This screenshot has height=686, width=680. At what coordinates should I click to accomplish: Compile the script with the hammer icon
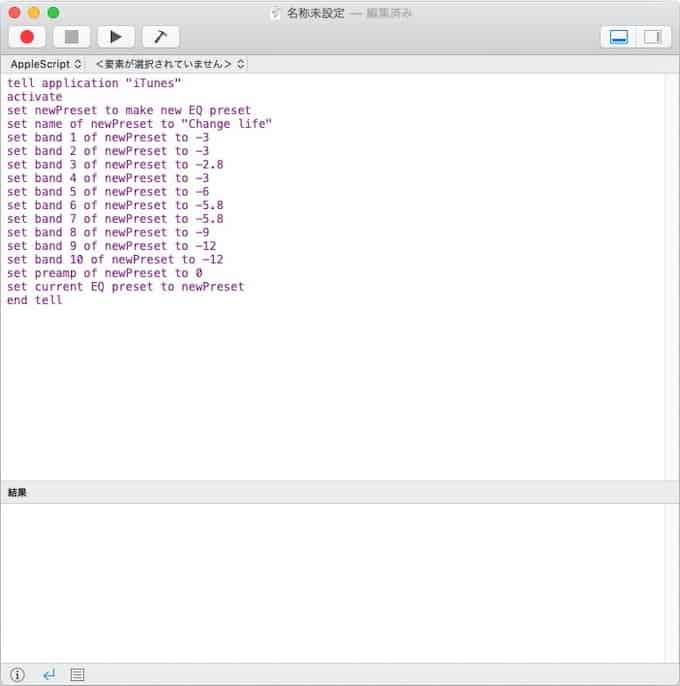pos(161,37)
